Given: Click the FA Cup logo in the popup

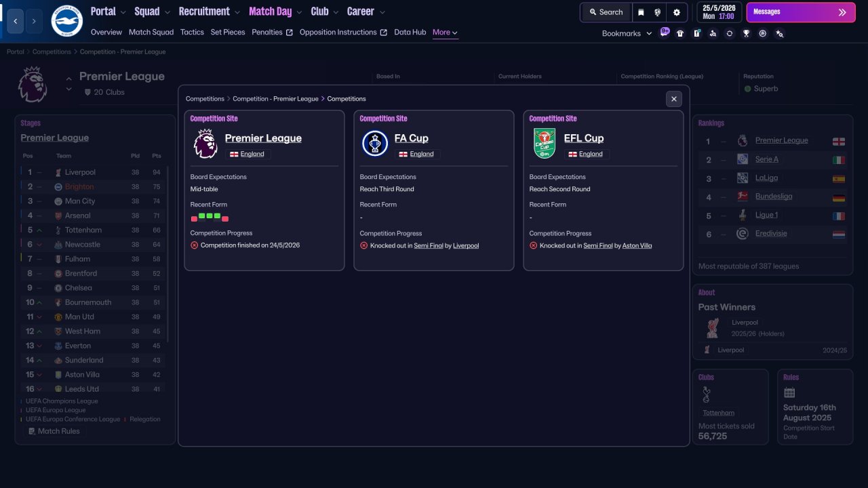Looking at the screenshot, I should [375, 144].
